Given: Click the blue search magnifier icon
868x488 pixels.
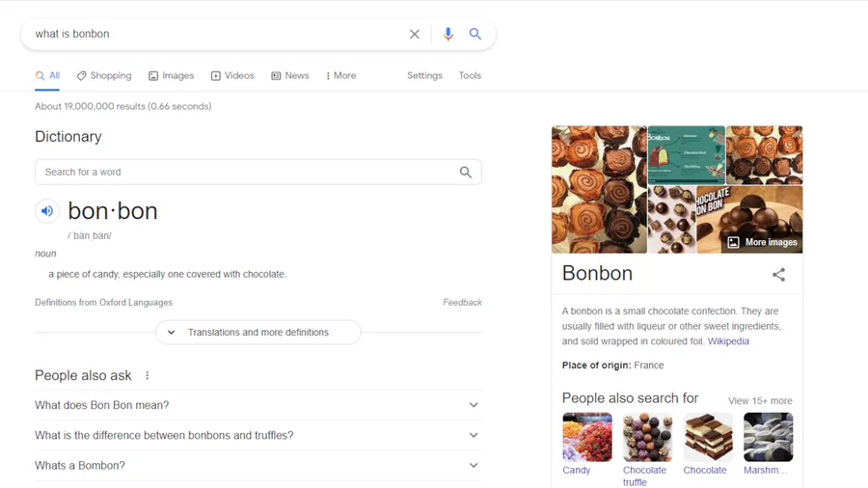Looking at the screenshot, I should 475,34.
